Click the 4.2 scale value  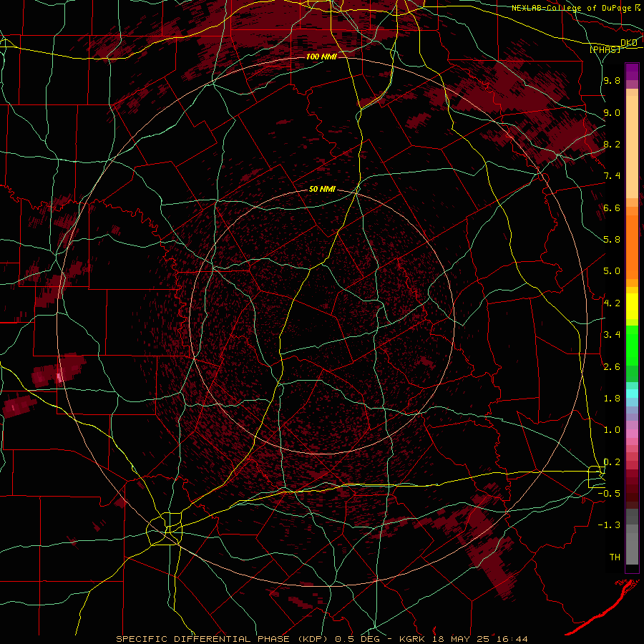click(612, 303)
